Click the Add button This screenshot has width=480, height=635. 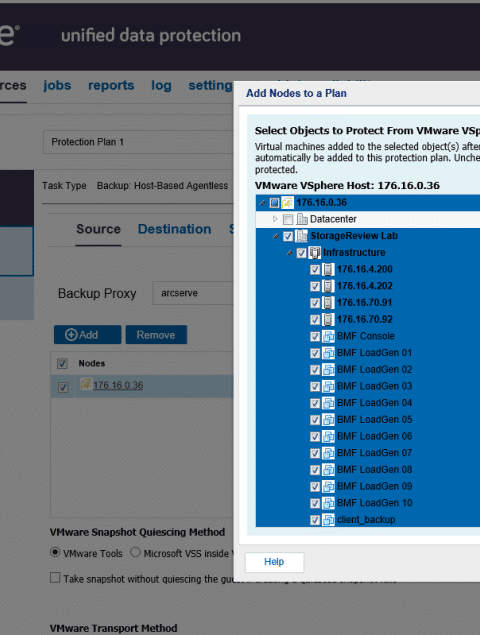pyautogui.click(x=87, y=335)
